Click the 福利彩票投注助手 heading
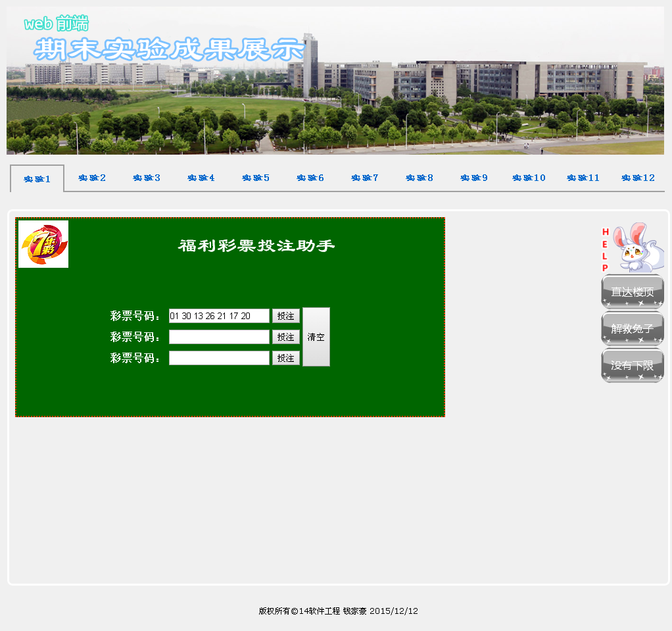Viewport: 672px width, 631px height. click(256, 245)
